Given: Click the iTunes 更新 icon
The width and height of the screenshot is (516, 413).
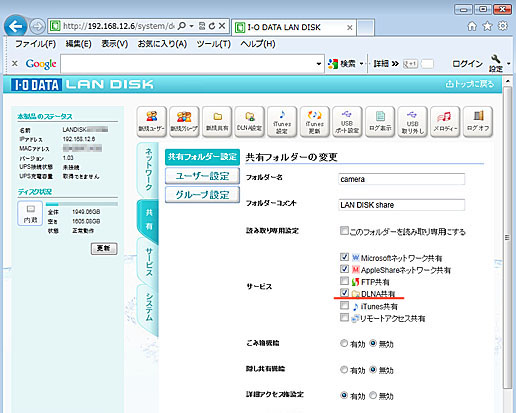Looking at the screenshot, I should [x=314, y=122].
